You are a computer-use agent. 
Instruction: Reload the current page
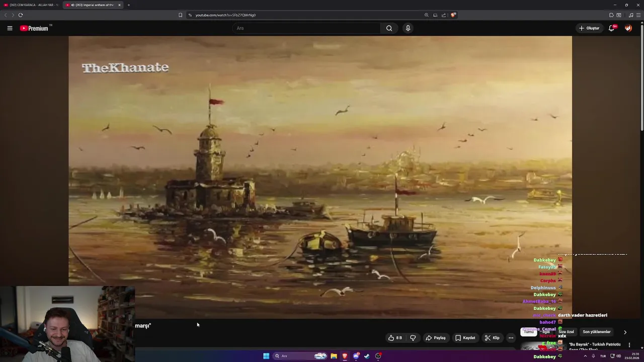pyautogui.click(x=21, y=15)
